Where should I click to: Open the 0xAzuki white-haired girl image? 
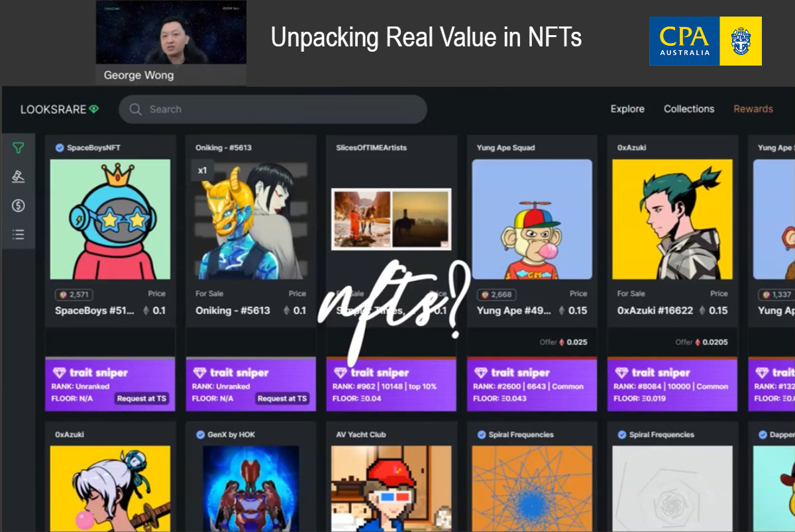110,489
